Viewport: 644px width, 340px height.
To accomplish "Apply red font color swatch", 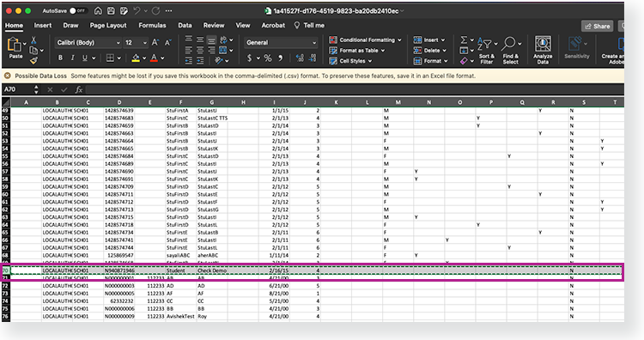I will pyautogui.click(x=154, y=58).
